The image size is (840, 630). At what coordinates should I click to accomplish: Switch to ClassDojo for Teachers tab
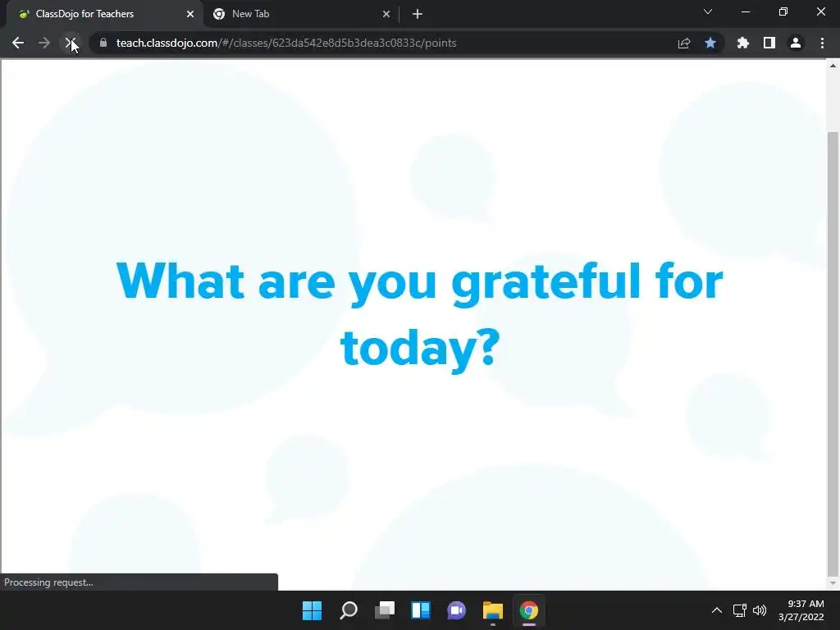(x=104, y=14)
